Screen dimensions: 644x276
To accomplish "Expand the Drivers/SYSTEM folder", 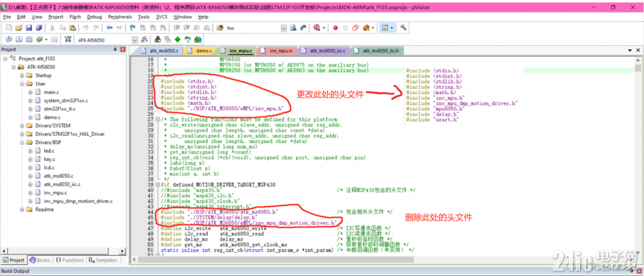I will [x=21, y=125].
